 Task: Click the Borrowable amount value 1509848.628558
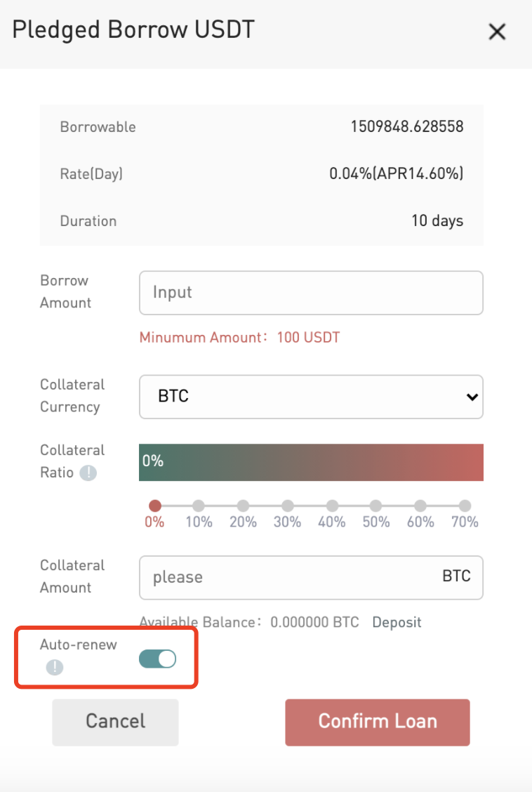click(407, 127)
